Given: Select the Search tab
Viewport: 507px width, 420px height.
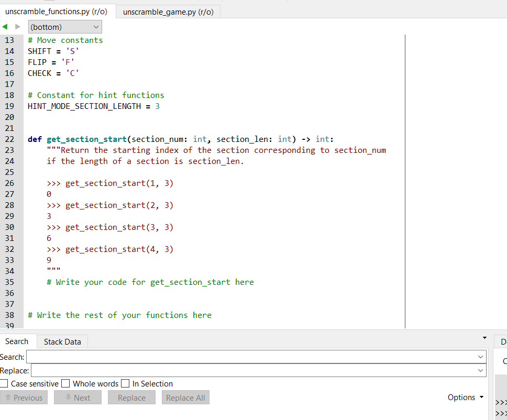Looking at the screenshot, I should tap(18, 341).
